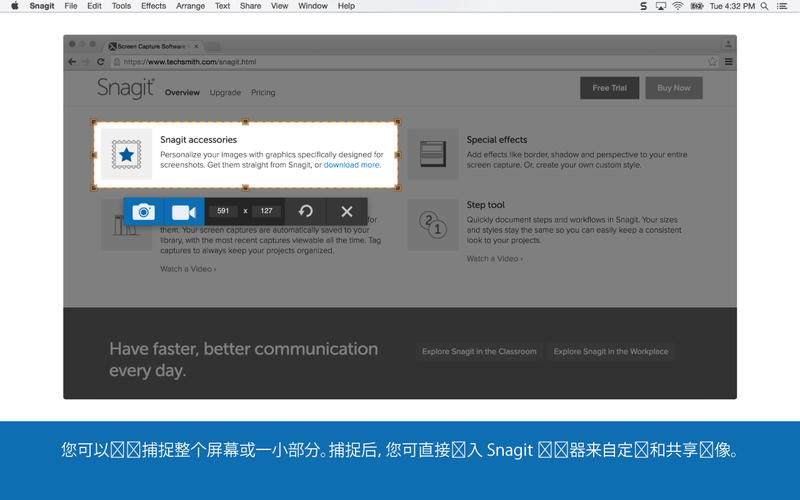Click the browser forward arrow
The width and height of the screenshot is (800, 500).
[86, 62]
